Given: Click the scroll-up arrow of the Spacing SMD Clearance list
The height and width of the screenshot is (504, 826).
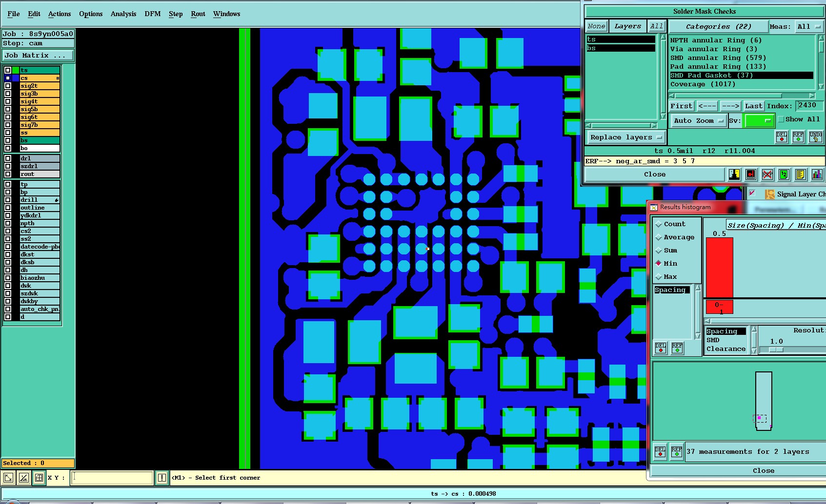Looking at the screenshot, I should click(x=754, y=330).
